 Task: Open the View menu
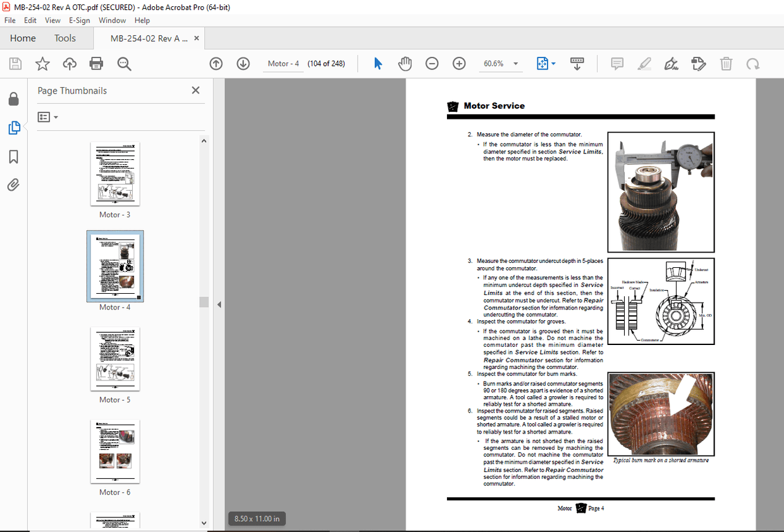tap(53, 20)
